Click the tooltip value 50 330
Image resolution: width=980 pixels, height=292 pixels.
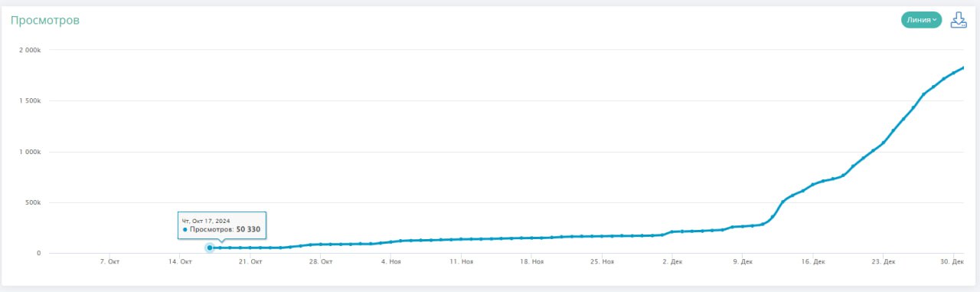[248, 229]
